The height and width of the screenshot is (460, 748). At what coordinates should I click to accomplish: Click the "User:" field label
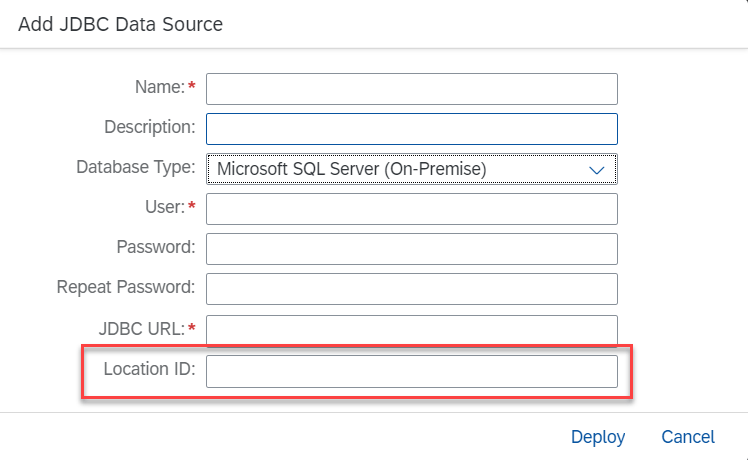point(163,207)
